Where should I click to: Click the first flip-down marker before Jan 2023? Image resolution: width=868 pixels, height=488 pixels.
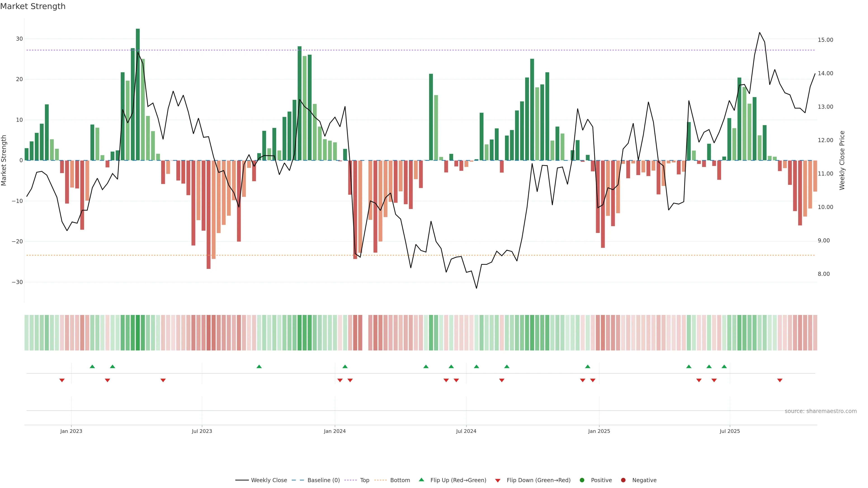[x=62, y=380]
